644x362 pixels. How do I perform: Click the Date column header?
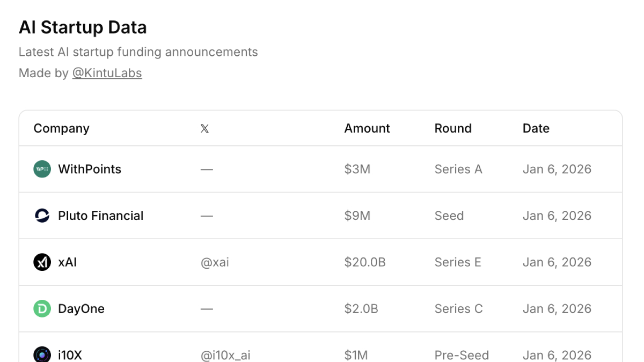click(x=536, y=129)
